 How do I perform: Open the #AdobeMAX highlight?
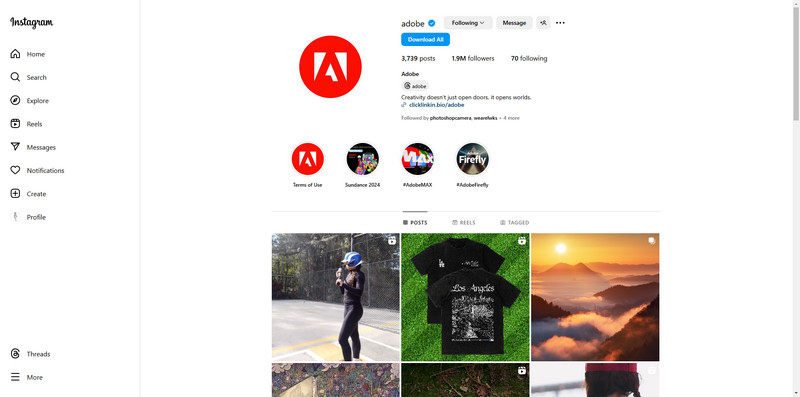coord(417,159)
